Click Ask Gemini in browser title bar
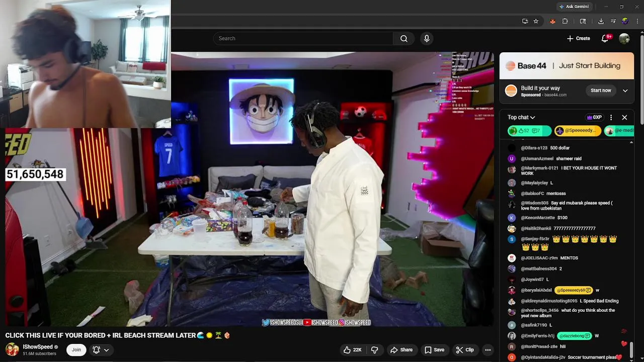This screenshot has height=362, width=644. tap(574, 7)
